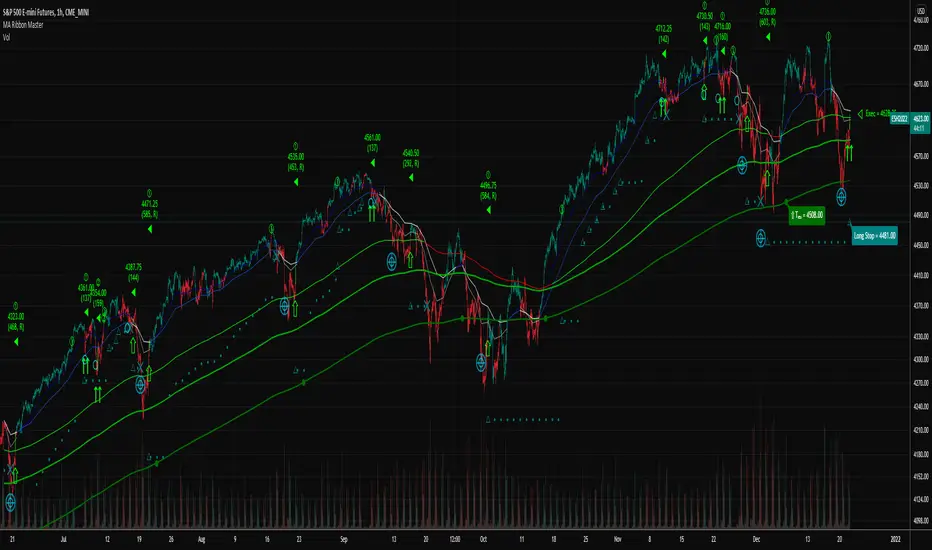This screenshot has height=550, width=932.
Task: Select the 4540.50 pivot label
Action: (411, 158)
